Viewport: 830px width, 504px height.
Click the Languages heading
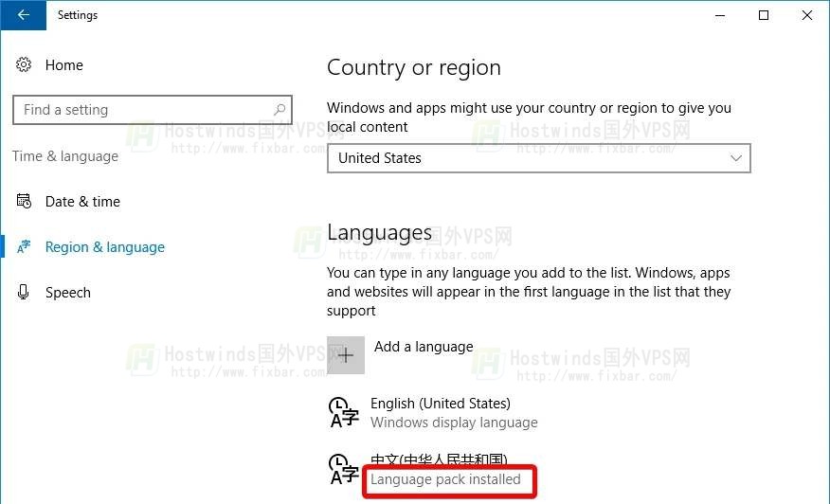[380, 233]
